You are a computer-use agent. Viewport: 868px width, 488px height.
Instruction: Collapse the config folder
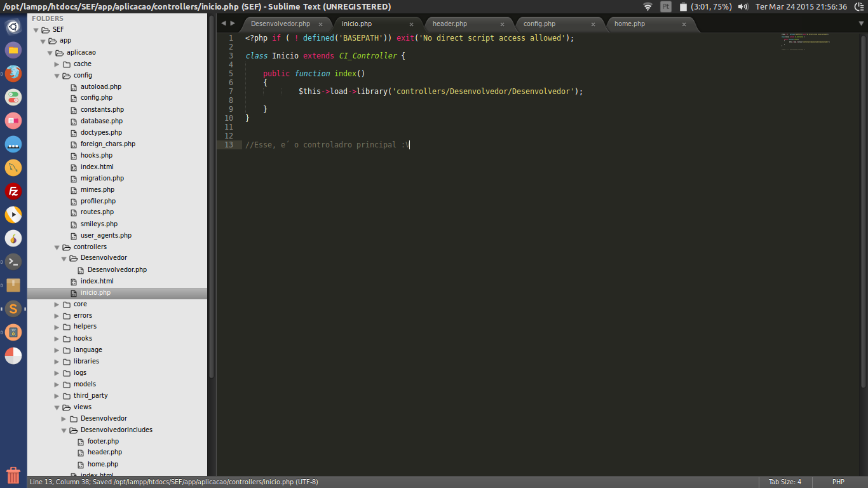[x=57, y=76]
